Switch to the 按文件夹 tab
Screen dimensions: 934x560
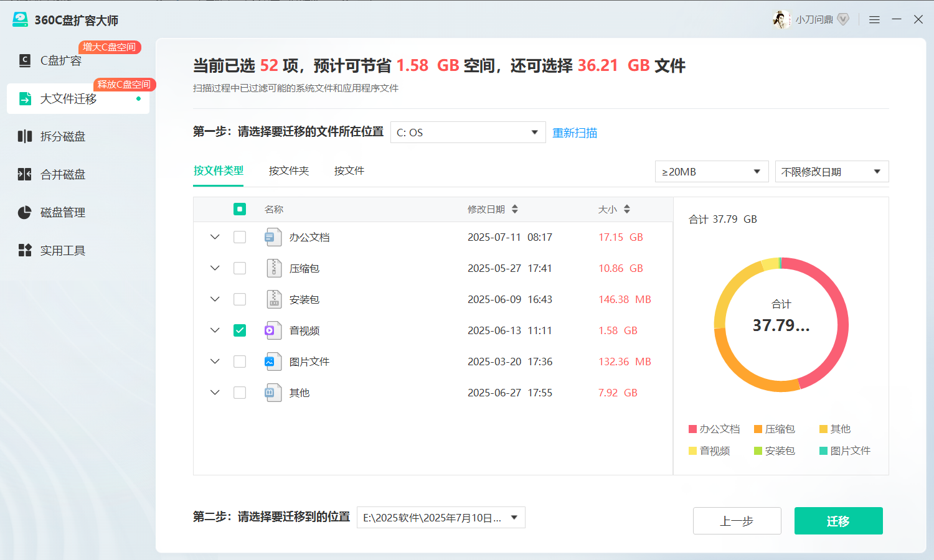click(289, 171)
